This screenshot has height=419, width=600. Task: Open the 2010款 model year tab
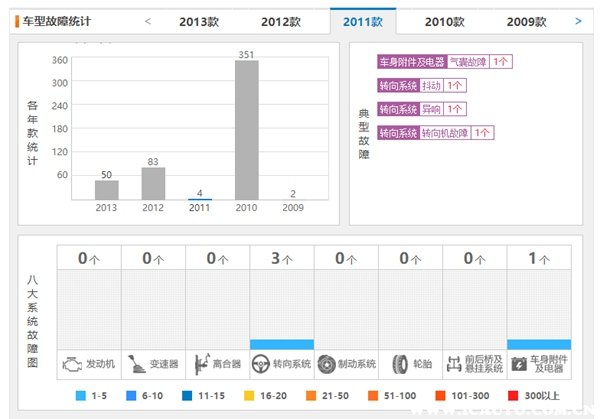pos(444,21)
